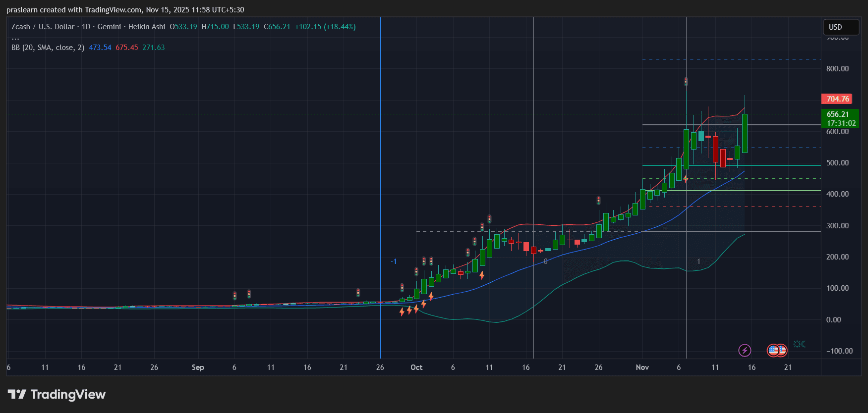The height and width of the screenshot is (413, 868).
Task: Open the US flag economic events icon
Action: coord(776,351)
